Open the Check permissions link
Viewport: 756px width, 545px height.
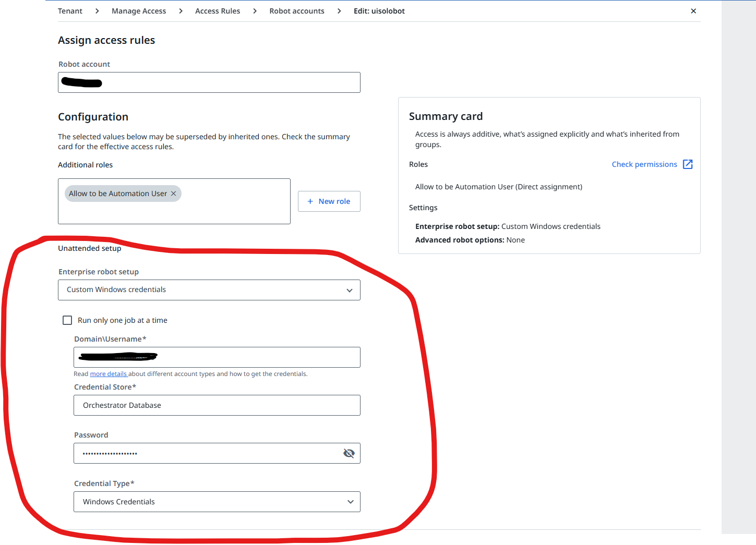click(644, 164)
